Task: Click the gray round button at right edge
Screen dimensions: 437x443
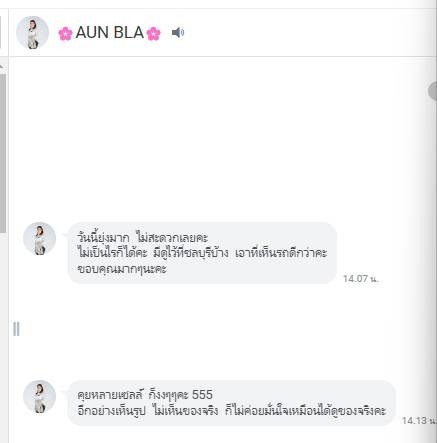Action: coord(432,90)
